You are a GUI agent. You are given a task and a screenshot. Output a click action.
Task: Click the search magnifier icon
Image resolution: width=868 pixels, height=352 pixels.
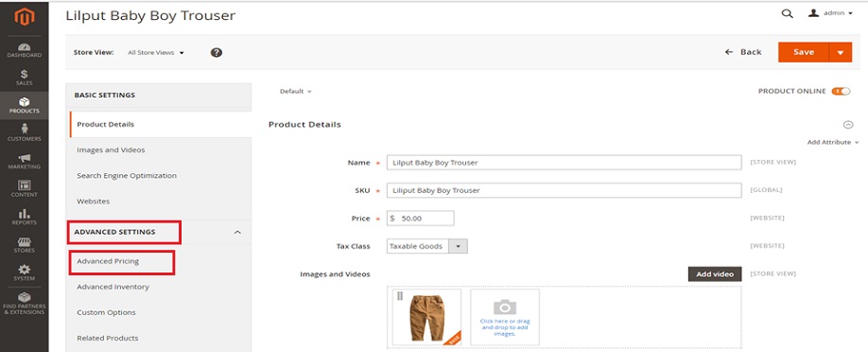click(x=788, y=14)
